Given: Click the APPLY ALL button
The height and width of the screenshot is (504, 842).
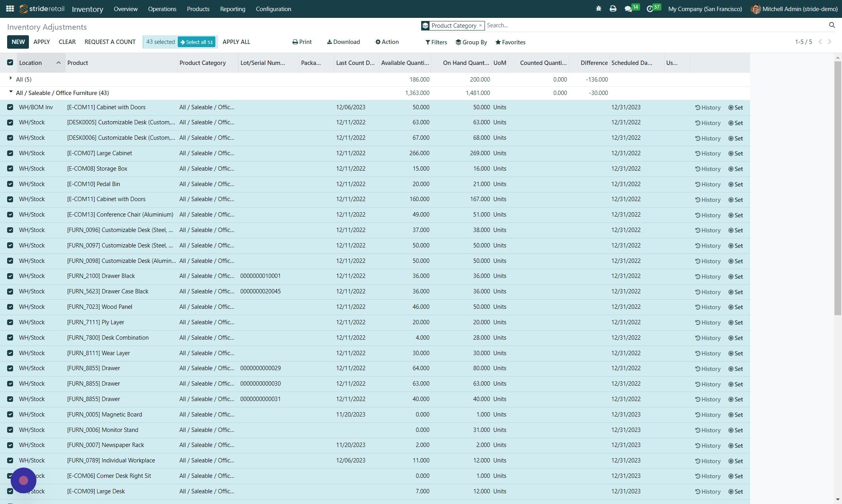Looking at the screenshot, I should (x=236, y=42).
